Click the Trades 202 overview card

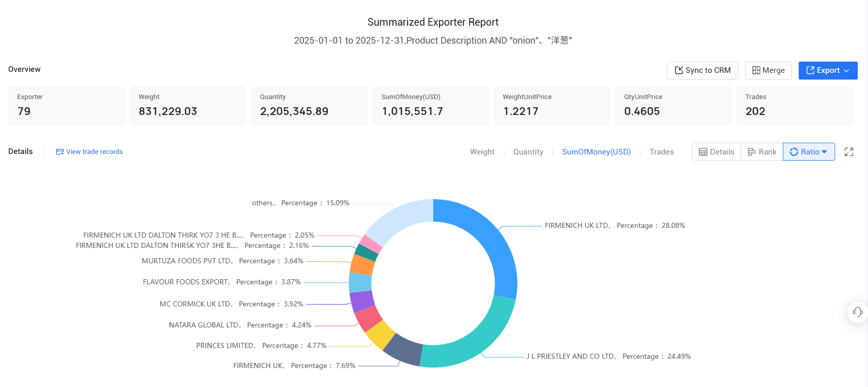[x=795, y=106]
